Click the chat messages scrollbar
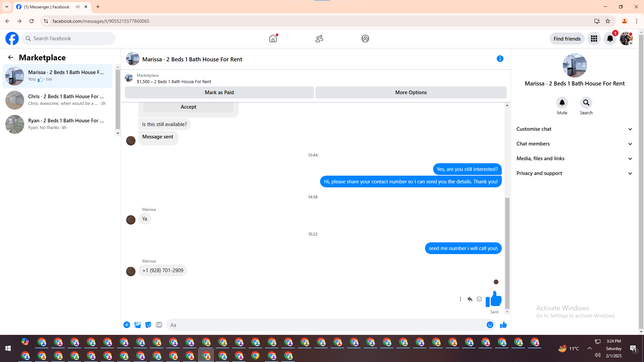The width and height of the screenshot is (644, 362). tap(507, 253)
